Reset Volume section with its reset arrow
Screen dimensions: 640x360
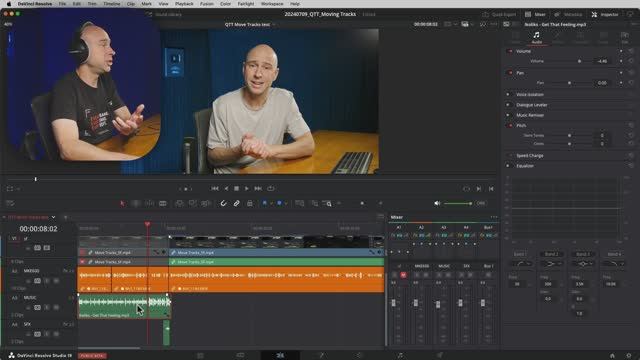(x=631, y=51)
